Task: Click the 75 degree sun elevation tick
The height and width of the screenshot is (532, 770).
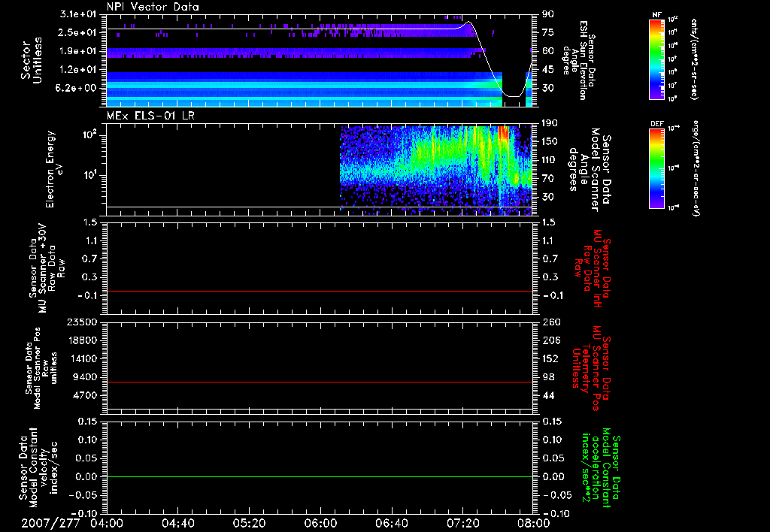Action: point(547,32)
